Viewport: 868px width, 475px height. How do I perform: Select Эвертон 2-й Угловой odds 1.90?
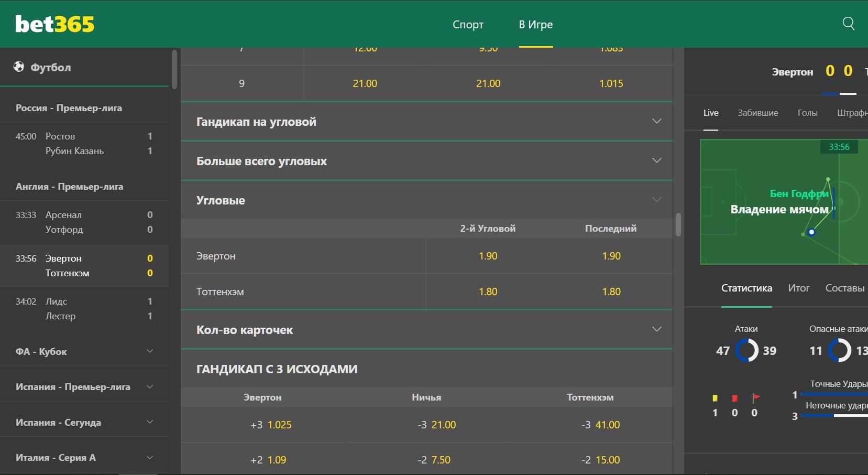click(488, 256)
